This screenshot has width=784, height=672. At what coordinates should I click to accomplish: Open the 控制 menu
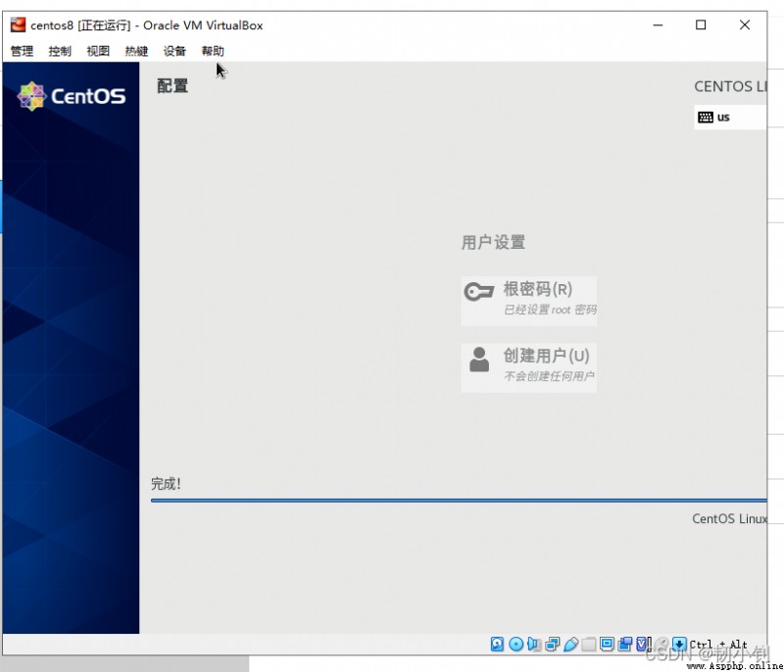click(x=60, y=51)
